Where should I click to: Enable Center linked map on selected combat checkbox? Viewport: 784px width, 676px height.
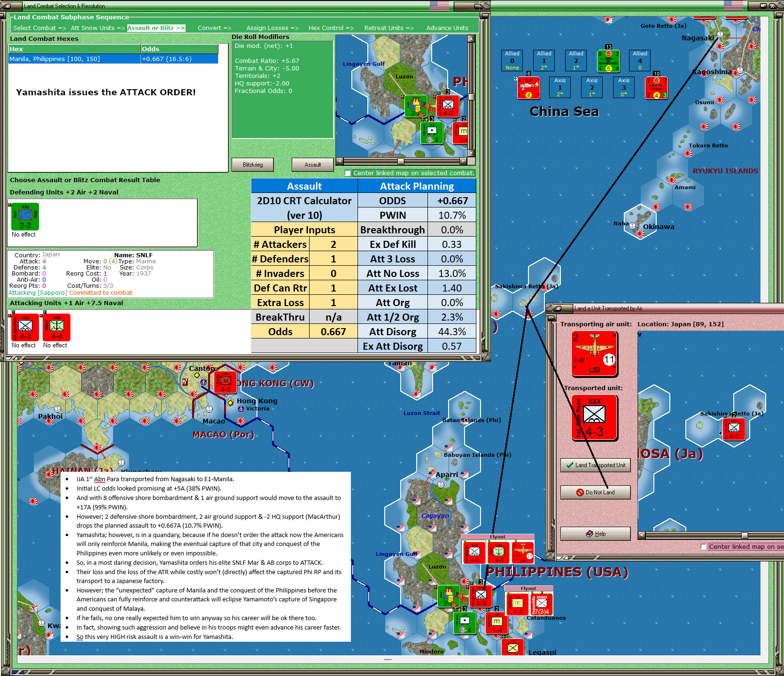pos(348,173)
